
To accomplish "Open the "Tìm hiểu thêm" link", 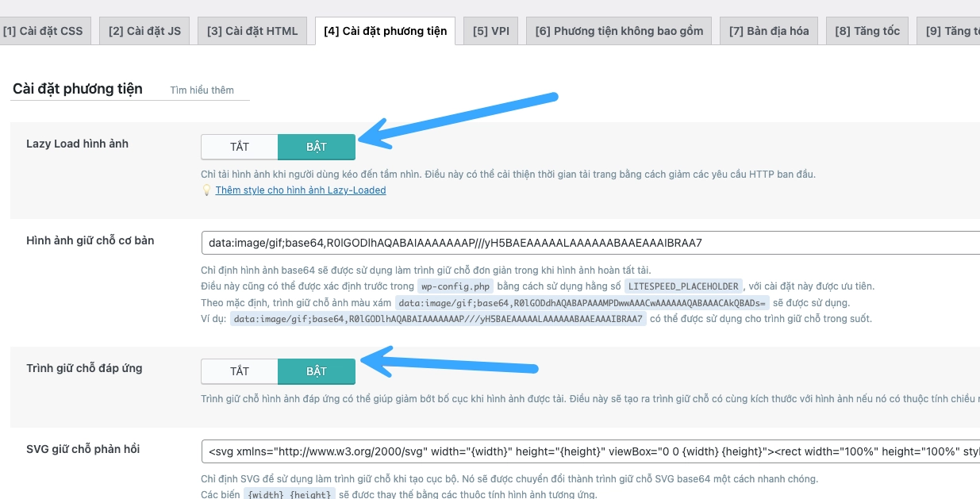I will click(x=201, y=90).
